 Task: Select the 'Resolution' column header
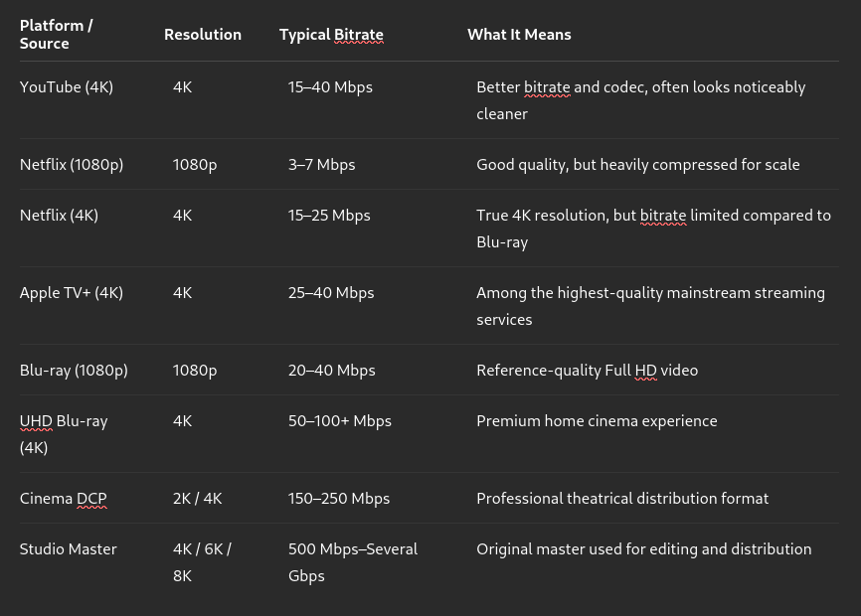[x=203, y=35]
